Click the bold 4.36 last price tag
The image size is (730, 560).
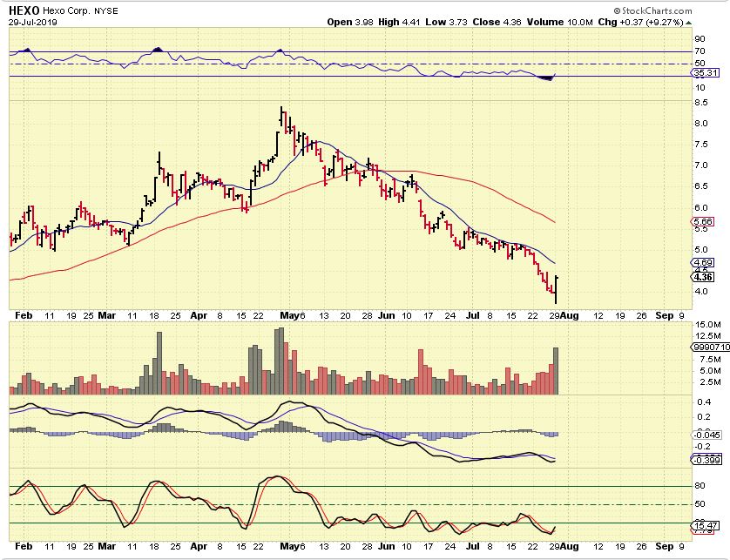703,277
